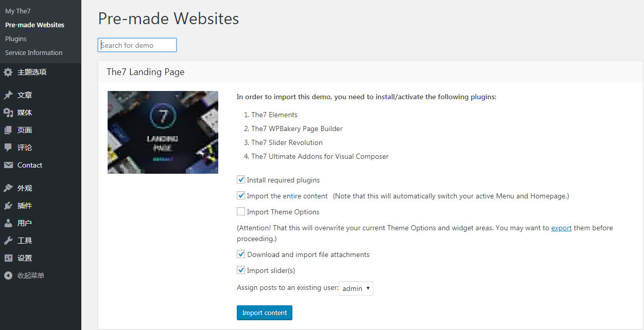Viewport: 644px width, 330px height.
Task: Click the paintbrush icon for 外观
Action: (x=8, y=188)
